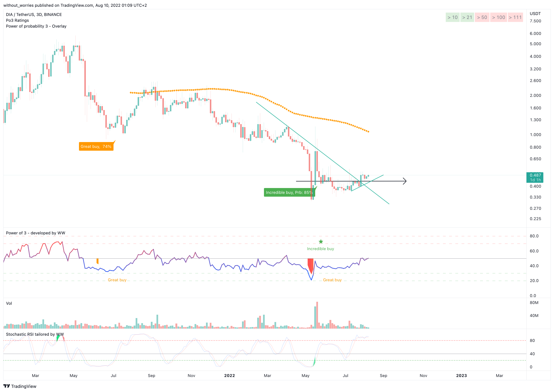Image resolution: width=554 pixels, height=392 pixels.
Task: Click the '> 10' rating badge
Action: coord(453,17)
